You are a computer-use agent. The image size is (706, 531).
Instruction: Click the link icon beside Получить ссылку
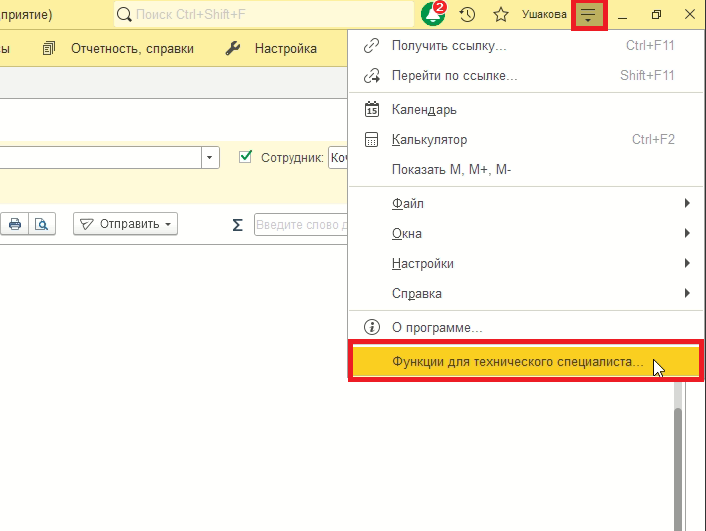371,45
